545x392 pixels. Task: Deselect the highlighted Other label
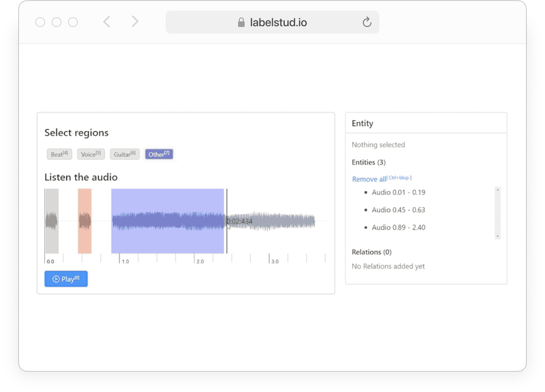click(159, 154)
